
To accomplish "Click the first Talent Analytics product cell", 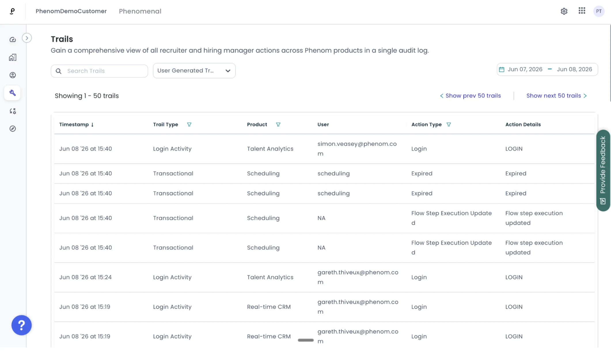I will click(270, 149).
